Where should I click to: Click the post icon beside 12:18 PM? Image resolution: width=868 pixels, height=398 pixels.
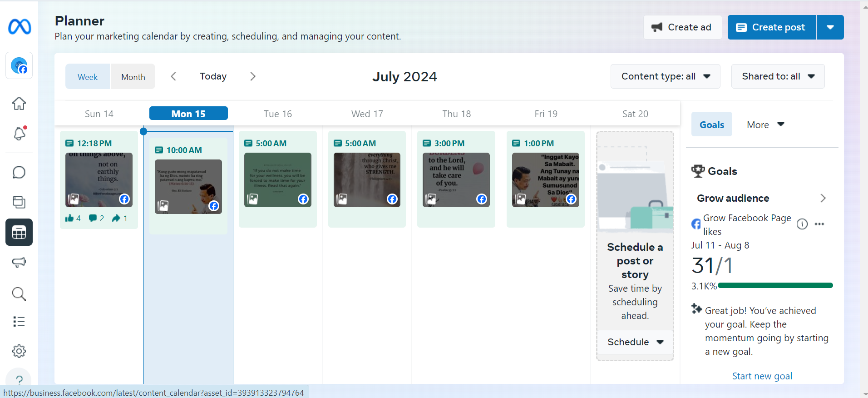coord(69,144)
